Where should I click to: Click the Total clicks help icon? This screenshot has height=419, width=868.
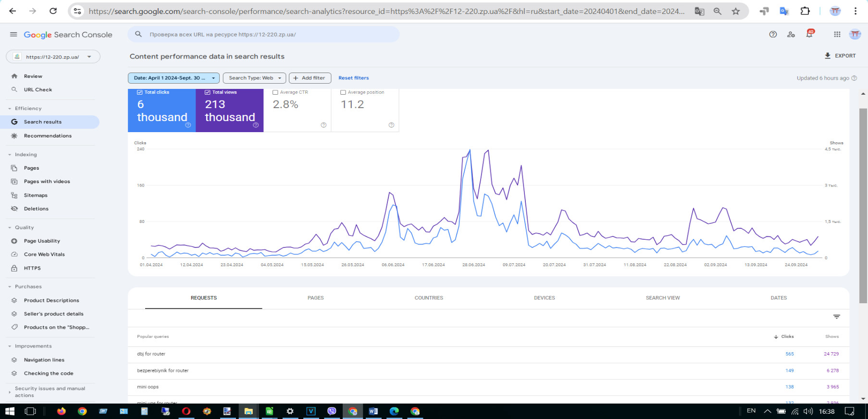point(188,125)
